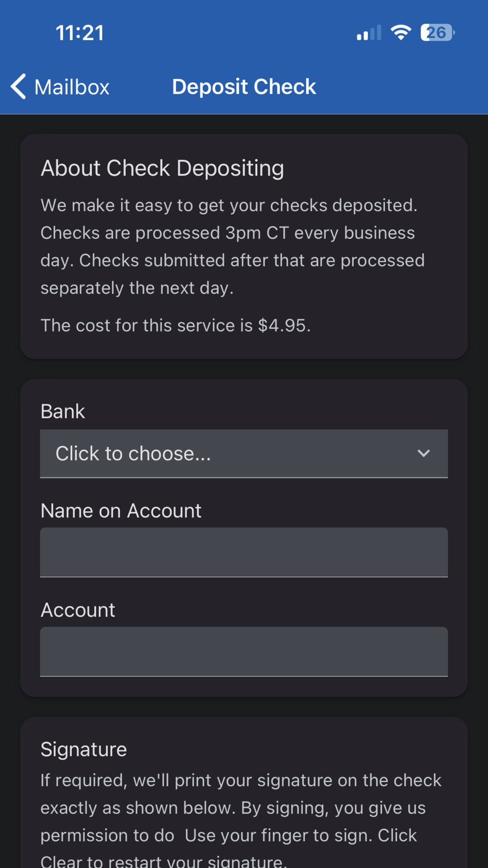Click the Bank dropdown chevron arrow
This screenshot has width=488, height=868.
[x=424, y=454]
